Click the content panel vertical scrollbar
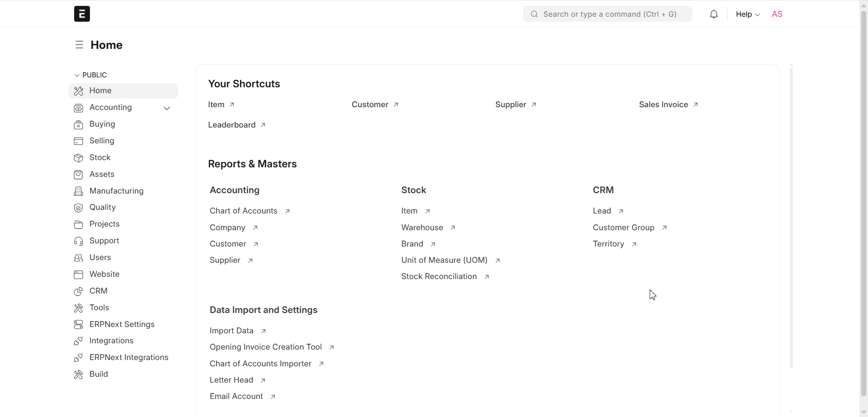The image size is (868, 417). pos(791,217)
